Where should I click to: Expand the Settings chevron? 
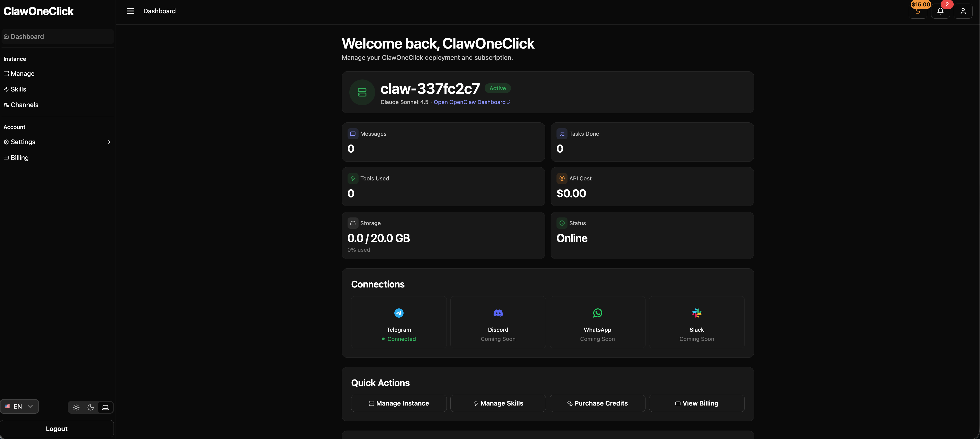109,142
